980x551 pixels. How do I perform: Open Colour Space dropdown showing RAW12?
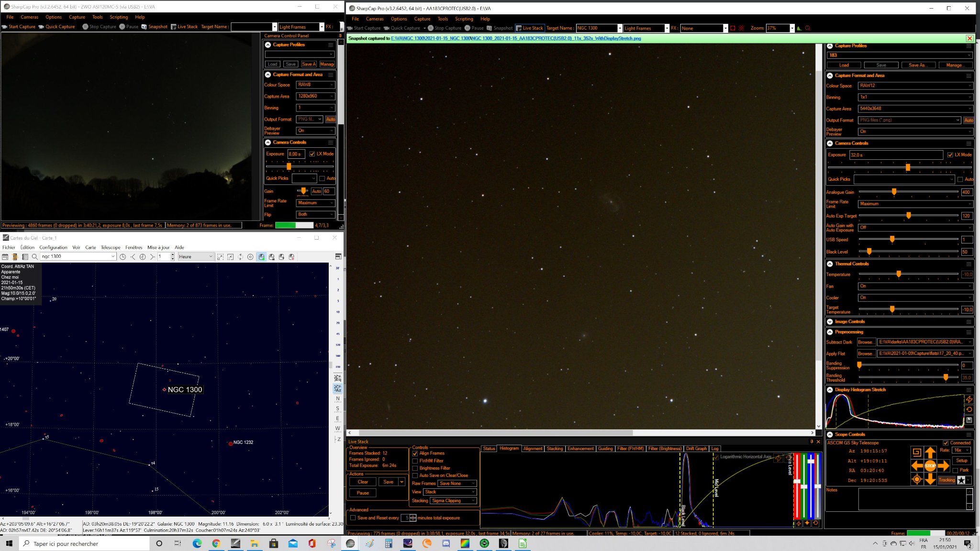915,86
